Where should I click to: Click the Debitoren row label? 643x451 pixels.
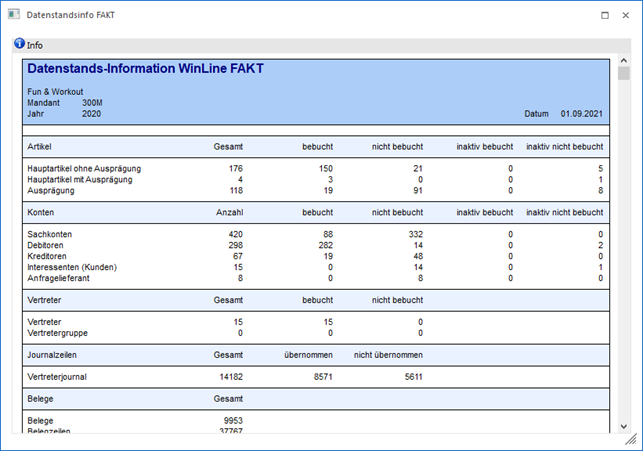47,245
